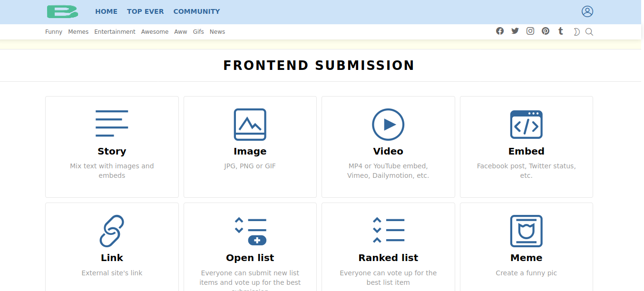
Task: Go to the HOME menu item
Action: [106, 11]
